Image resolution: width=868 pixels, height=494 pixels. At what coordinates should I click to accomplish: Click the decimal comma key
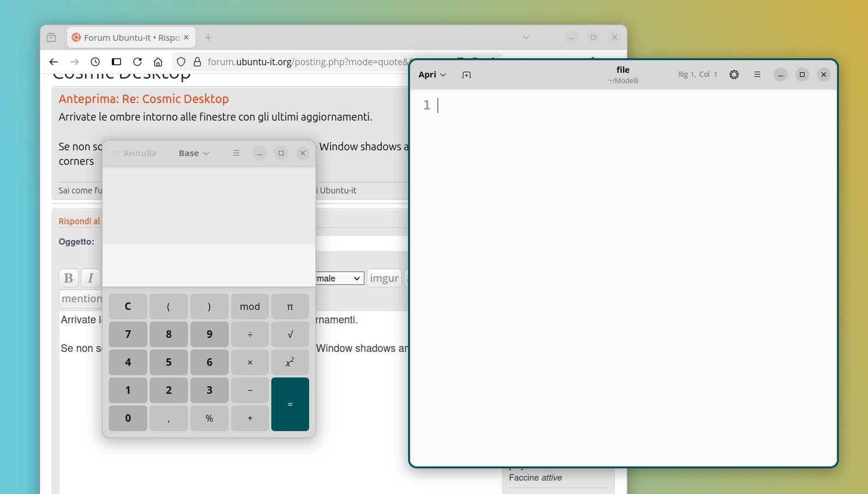tap(169, 418)
